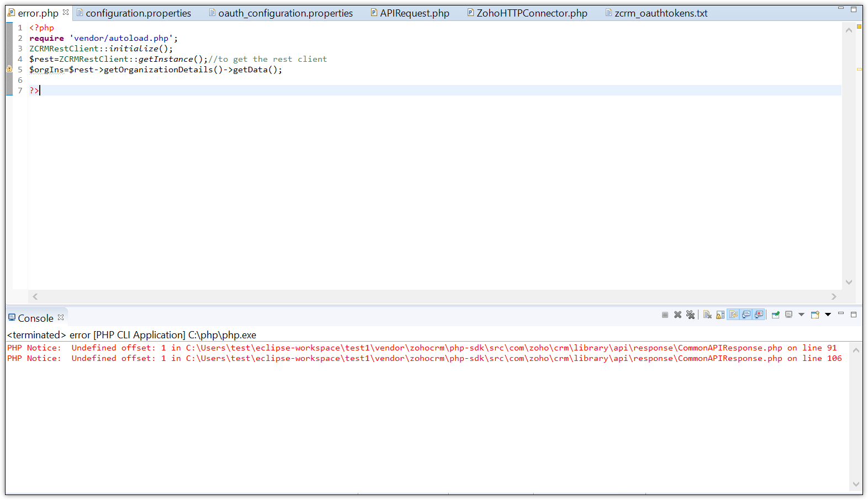This screenshot has height=500, width=868.
Task: Click the editor horizontal scrollbar right arrow
Action: tap(834, 296)
